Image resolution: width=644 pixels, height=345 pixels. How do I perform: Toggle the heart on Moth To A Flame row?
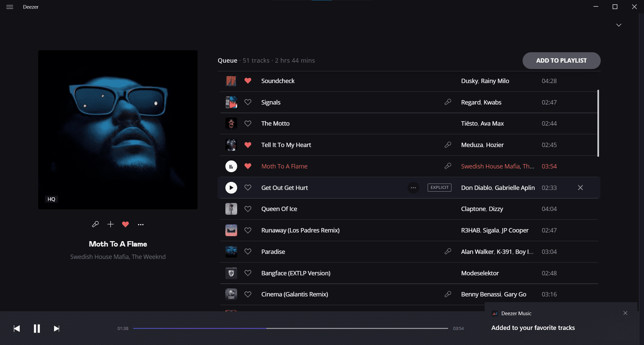coord(248,166)
